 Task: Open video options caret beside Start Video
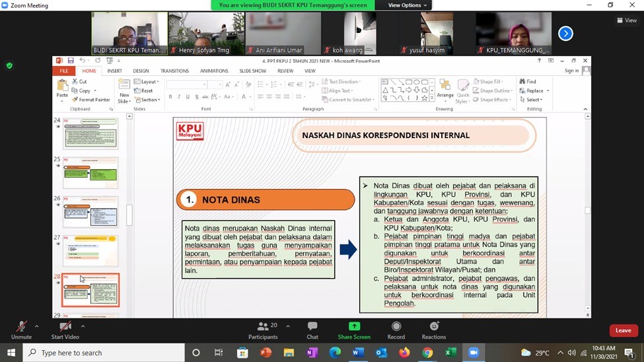(83, 326)
